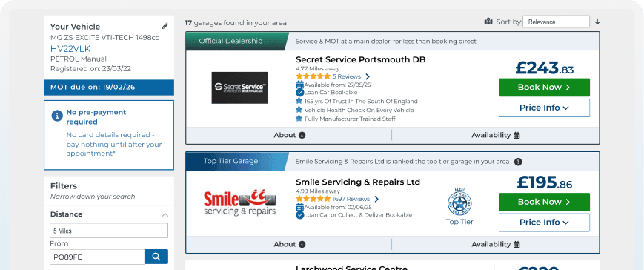Click the pencil edit icon beside Your Vehicle

pyautogui.click(x=165, y=26)
